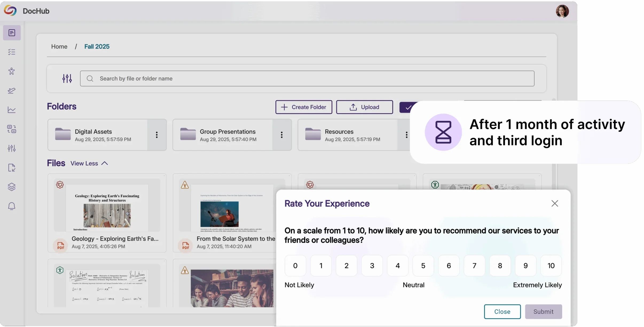
Task: Click the checklist icon in sidebar
Action: pos(12,52)
